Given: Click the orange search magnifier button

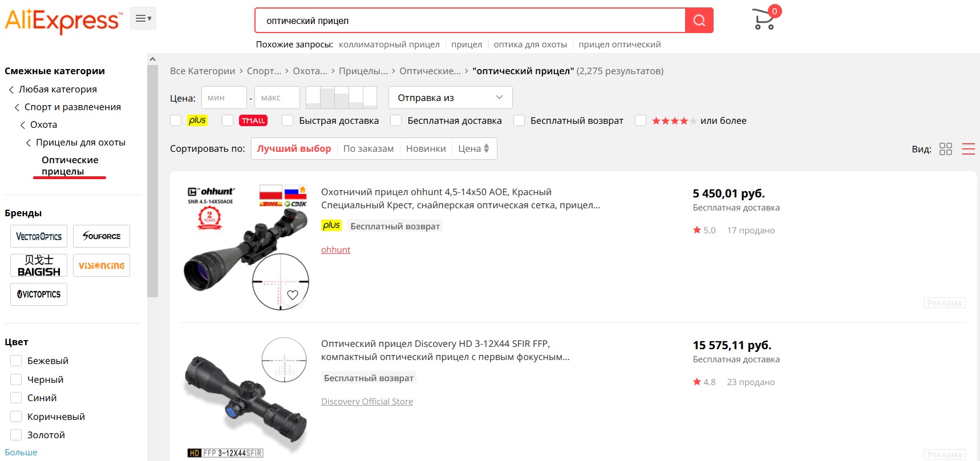Looking at the screenshot, I should pyautogui.click(x=699, y=21).
